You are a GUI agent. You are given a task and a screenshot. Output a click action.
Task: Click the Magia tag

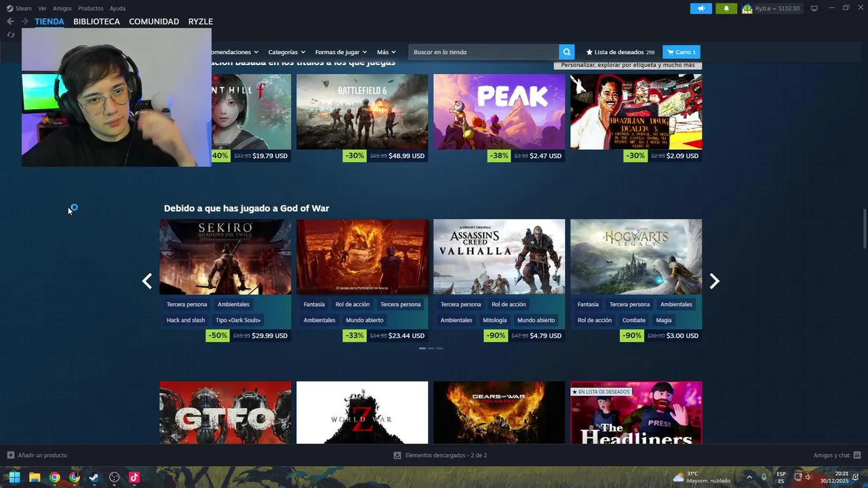(664, 320)
